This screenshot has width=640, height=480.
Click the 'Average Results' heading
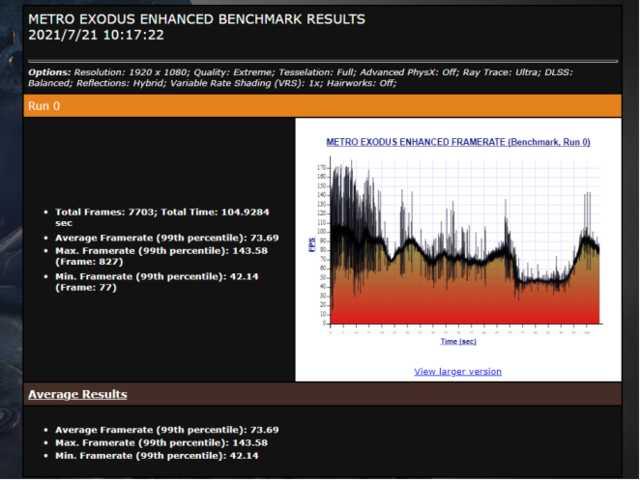point(78,394)
